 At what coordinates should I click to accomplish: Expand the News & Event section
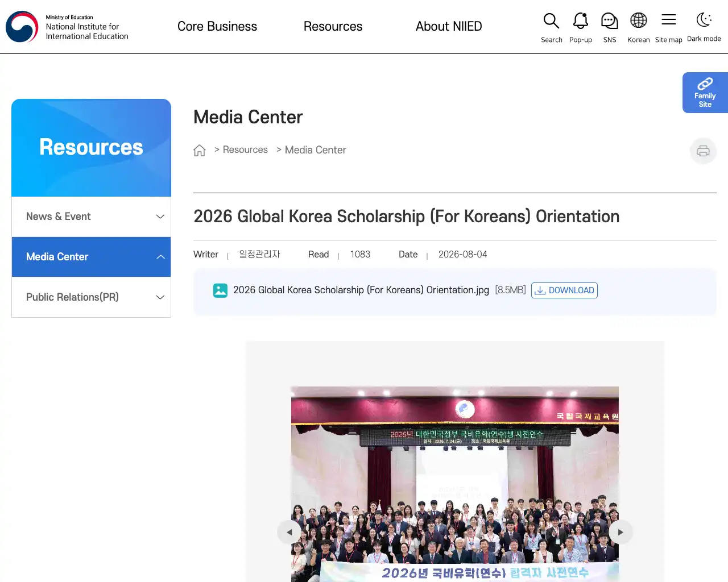[91, 217]
